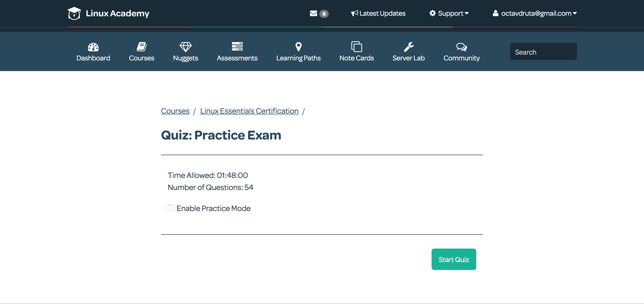The image size is (644, 304).
Task: Focus the Search input field
Action: (x=544, y=51)
